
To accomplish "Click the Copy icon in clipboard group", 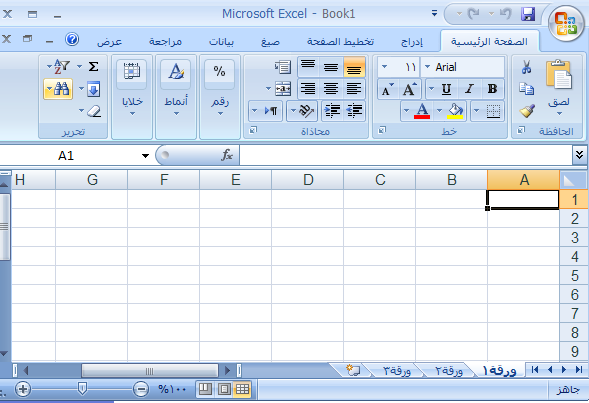I will click(x=527, y=89).
